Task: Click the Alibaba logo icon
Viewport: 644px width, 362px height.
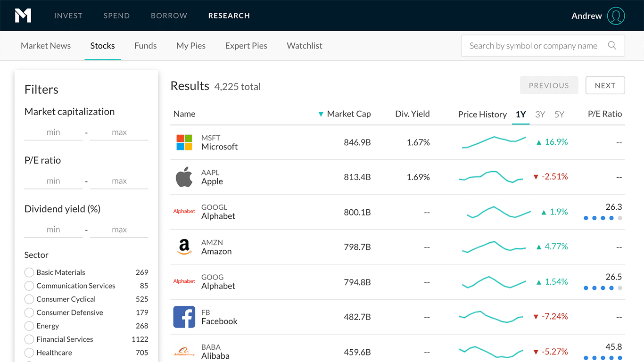Action: pos(184,352)
